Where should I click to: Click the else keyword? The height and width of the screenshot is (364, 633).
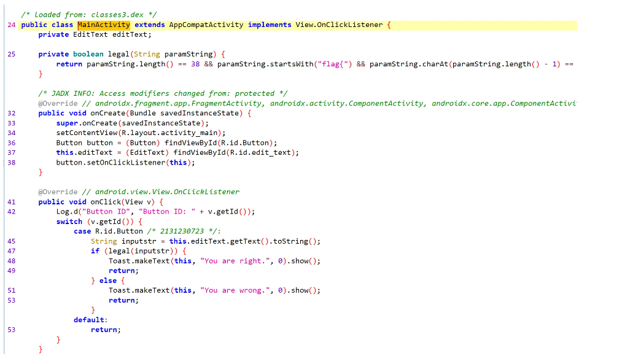(108, 281)
